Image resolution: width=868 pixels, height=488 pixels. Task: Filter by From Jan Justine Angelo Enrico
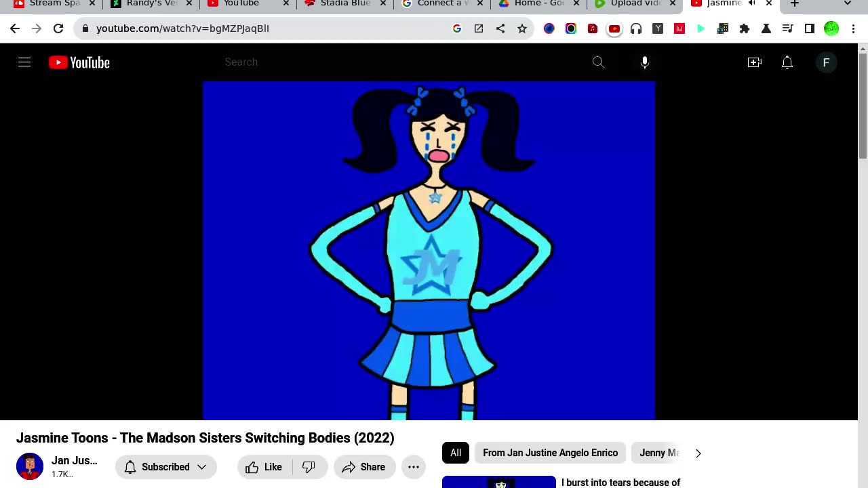(550, 453)
